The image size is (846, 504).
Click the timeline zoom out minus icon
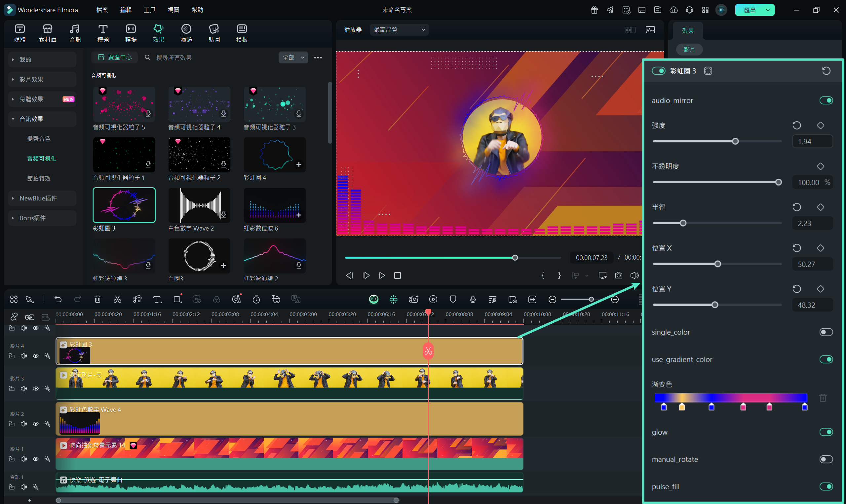click(553, 300)
